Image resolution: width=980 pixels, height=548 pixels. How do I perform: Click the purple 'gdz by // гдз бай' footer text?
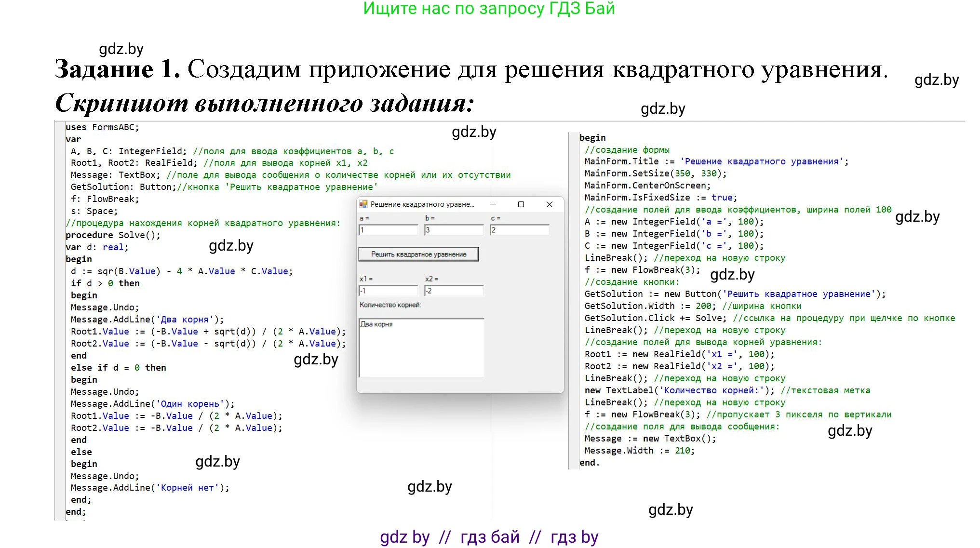[x=489, y=536]
